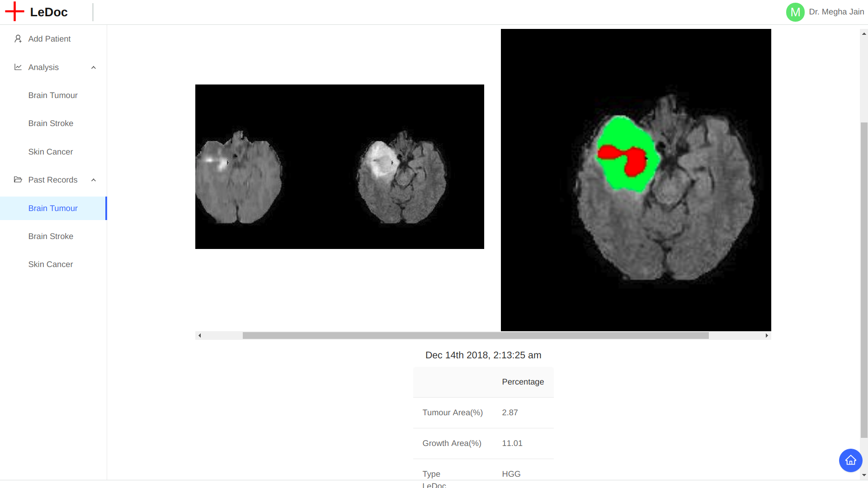This screenshot has width=868, height=488.
Task: Open Skin Cancer under Analysis
Action: click(51, 152)
